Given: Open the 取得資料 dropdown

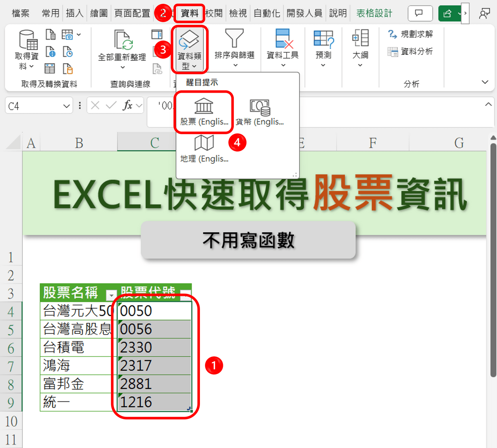Looking at the screenshot, I should [x=27, y=50].
